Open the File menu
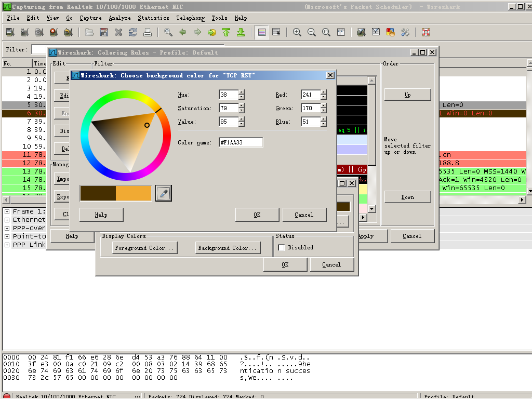The height and width of the screenshot is (399, 532). point(13,18)
